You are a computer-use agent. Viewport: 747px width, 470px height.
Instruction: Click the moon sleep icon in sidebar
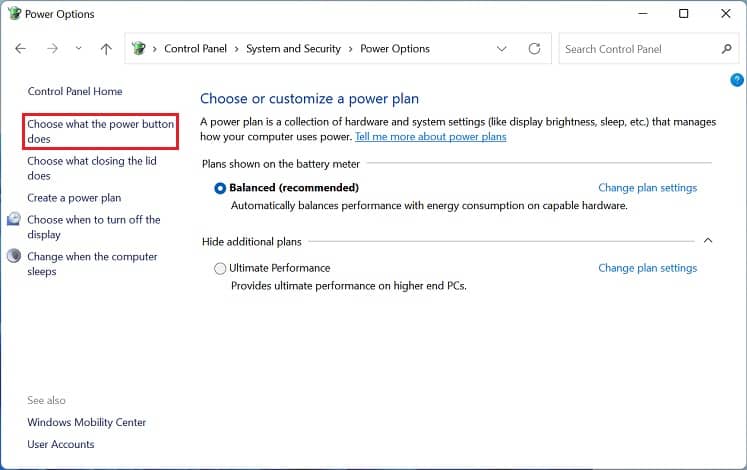coord(14,256)
